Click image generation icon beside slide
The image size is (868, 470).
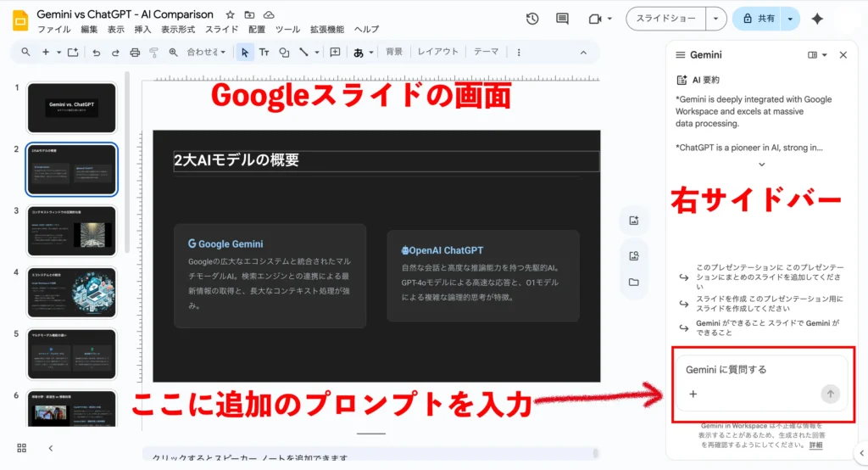click(634, 221)
